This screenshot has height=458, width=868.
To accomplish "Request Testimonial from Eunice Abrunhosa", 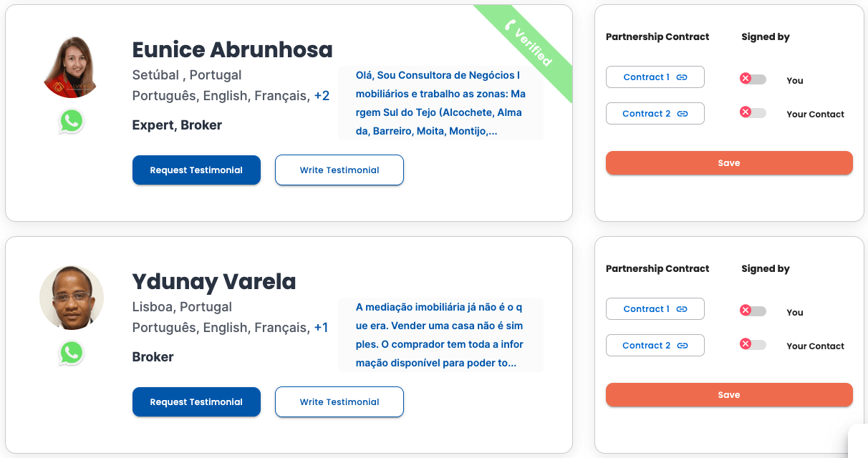I will click(196, 170).
